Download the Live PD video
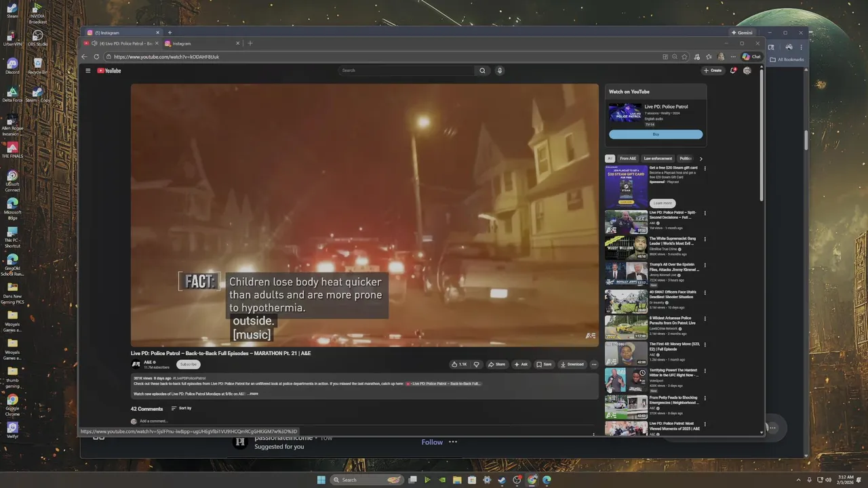The height and width of the screenshot is (488, 868). [572, 364]
